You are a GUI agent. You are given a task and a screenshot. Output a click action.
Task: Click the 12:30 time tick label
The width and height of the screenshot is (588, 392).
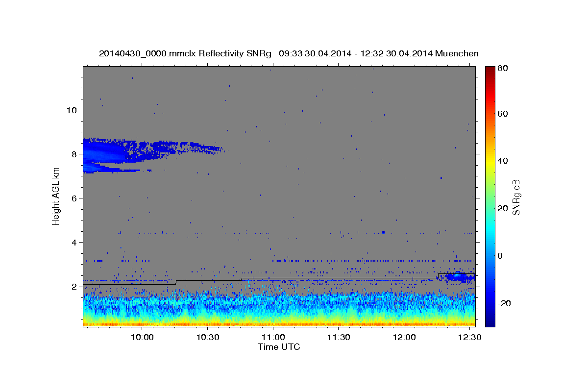coord(469,338)
